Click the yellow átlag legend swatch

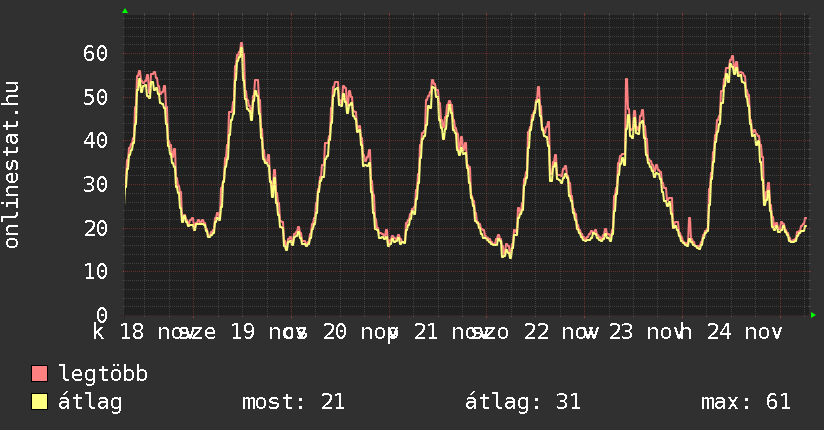click(x=40, y=403)
